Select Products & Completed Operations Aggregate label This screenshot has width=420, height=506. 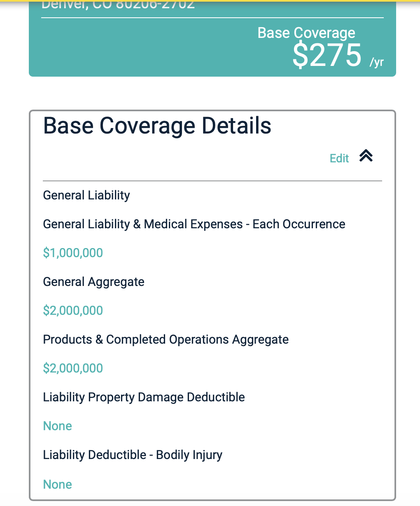point(166,340)
